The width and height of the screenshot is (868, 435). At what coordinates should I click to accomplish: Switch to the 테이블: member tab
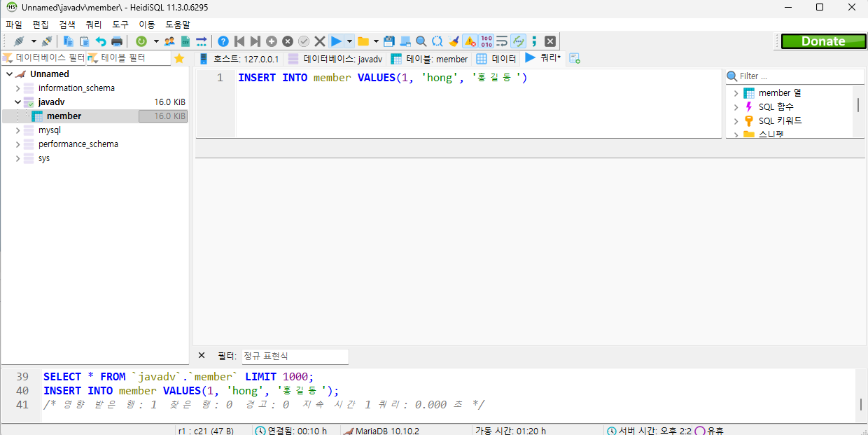(429, 59)
